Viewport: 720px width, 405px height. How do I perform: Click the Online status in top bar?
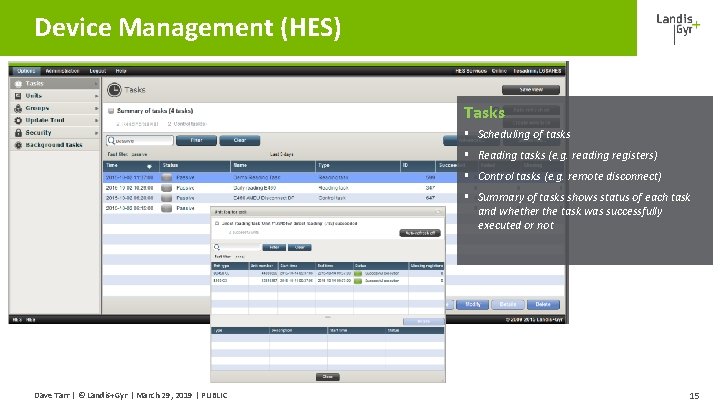tap(499, 71)
